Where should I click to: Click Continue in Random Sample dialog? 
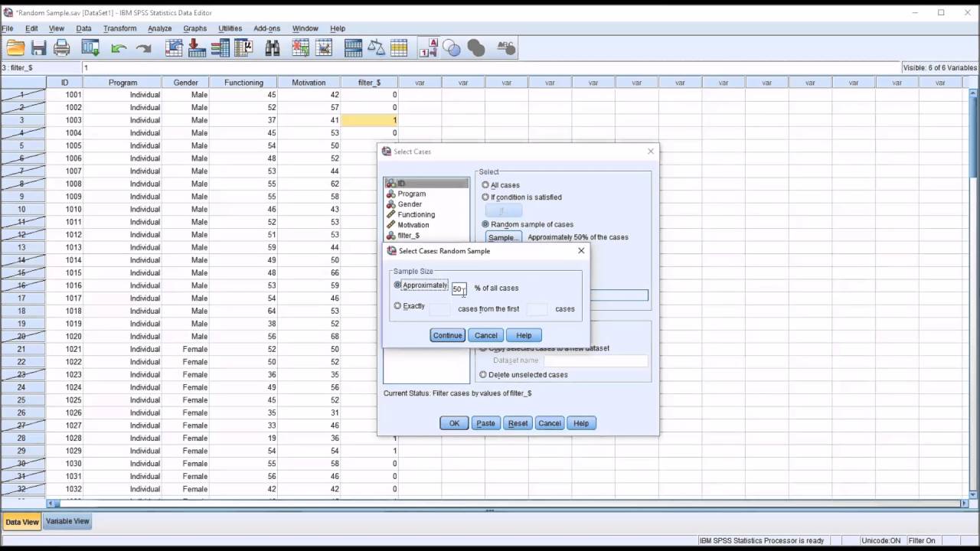tap(447, 335)
